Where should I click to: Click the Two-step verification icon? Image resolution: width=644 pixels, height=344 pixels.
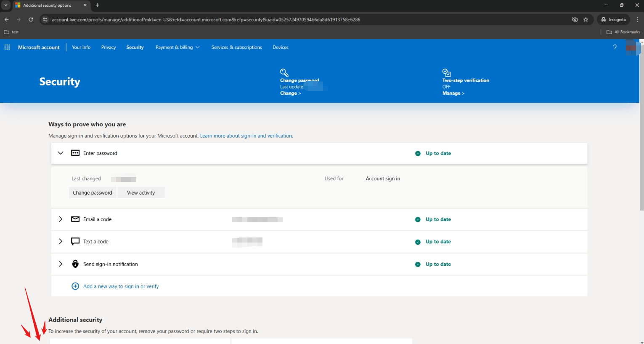[x=446, y=72]
